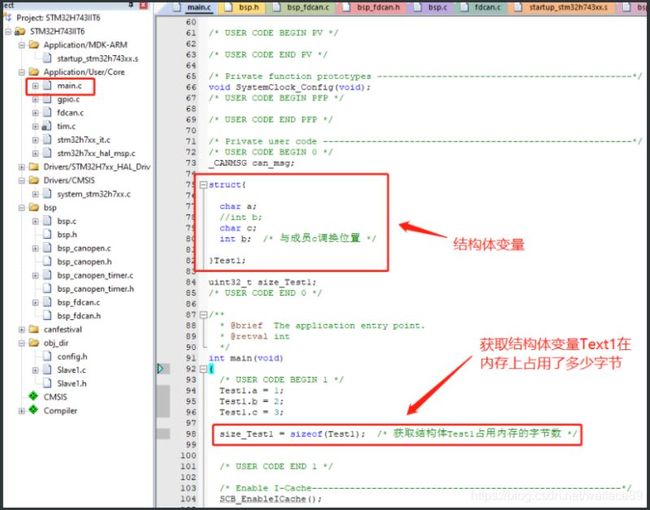Select bsp.c in the project tree
This screenshot has height=510, width=650.
[66, 221]
